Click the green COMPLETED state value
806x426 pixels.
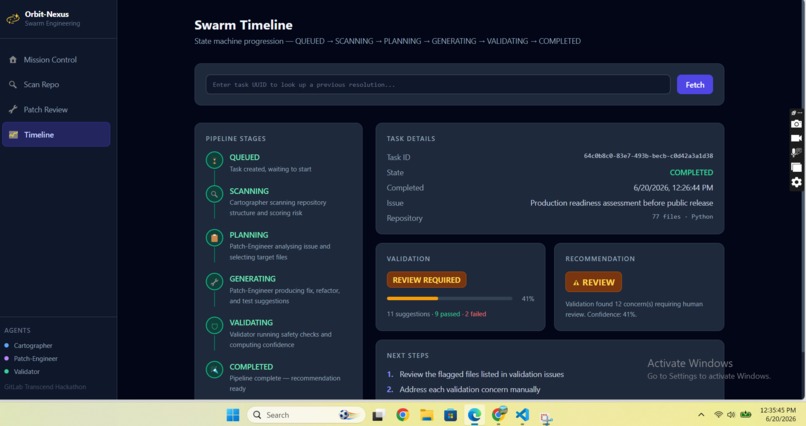(691, 173)
